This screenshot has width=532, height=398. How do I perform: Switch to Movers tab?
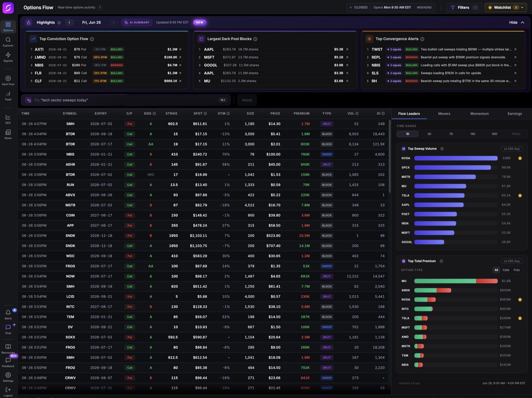click(444, 114)
